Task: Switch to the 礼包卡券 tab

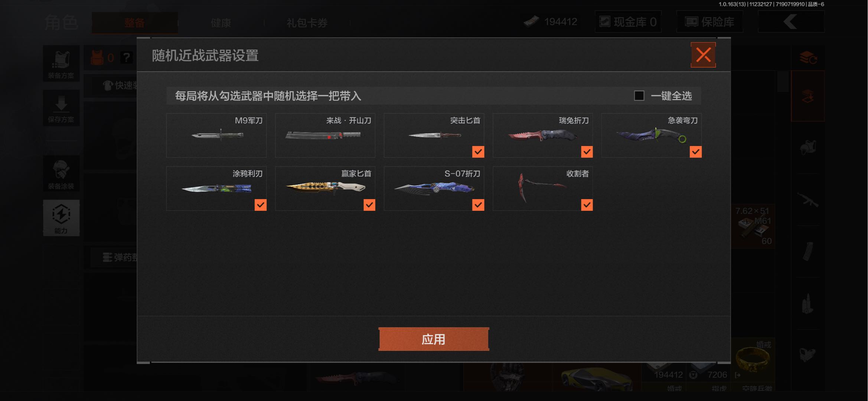Action: click(x=307, y=23)
